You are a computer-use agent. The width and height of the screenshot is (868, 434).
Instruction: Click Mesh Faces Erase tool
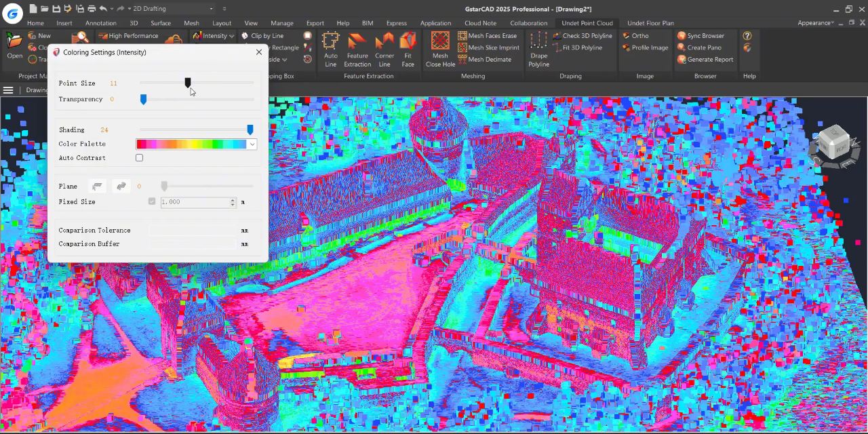click(x=488, y=36)
